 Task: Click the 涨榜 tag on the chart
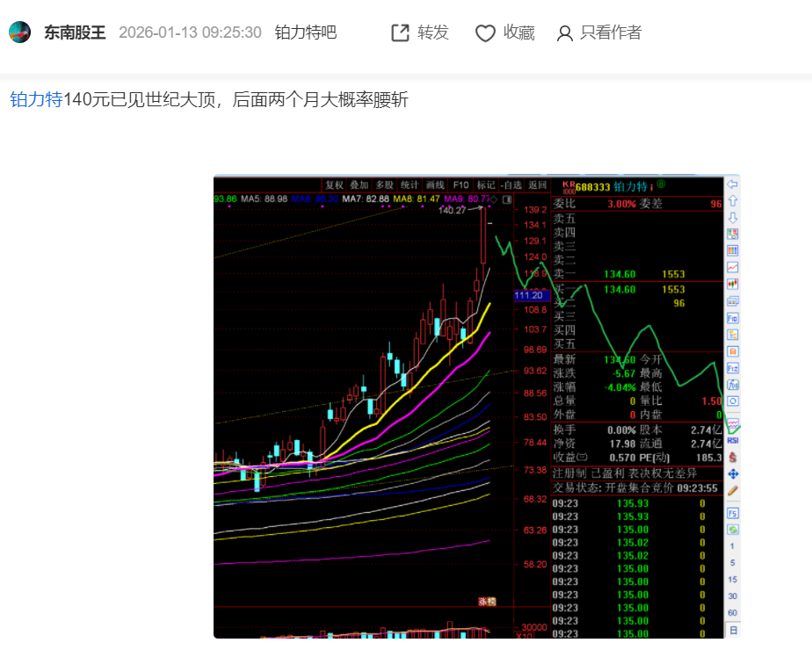(487, 602)
